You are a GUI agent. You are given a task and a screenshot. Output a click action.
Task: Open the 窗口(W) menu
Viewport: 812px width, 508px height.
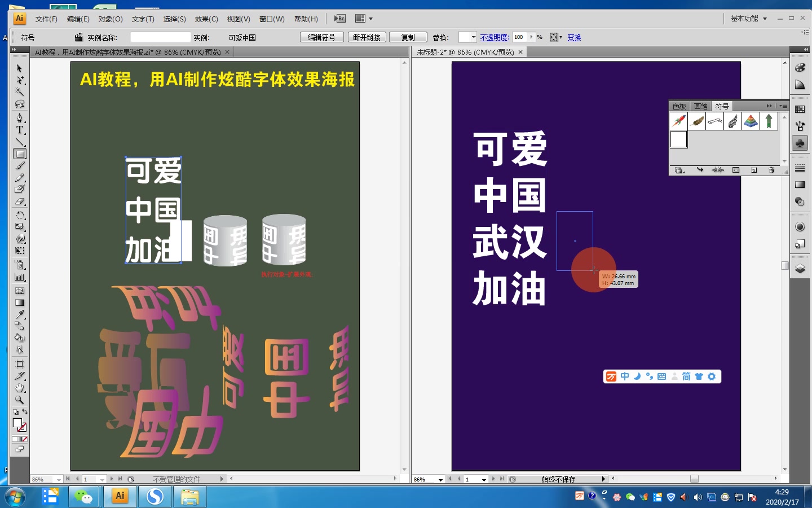tap(272, 18)
